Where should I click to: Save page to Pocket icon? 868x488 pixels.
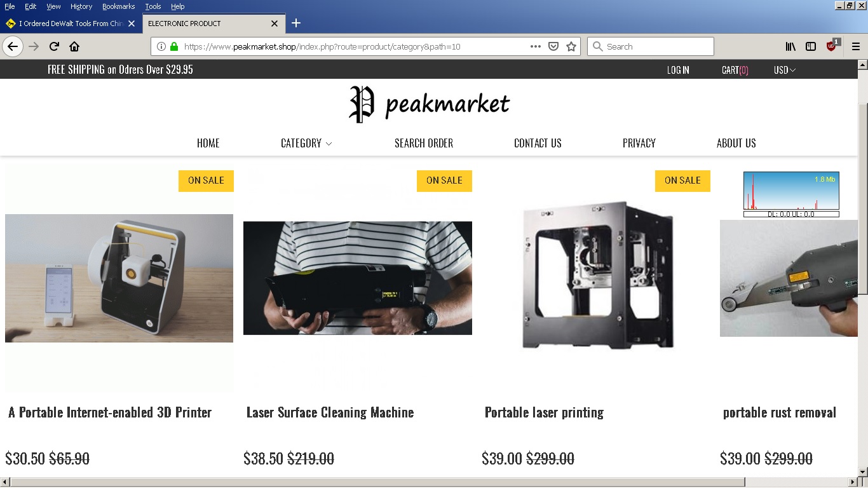click(x=553, y=46)
